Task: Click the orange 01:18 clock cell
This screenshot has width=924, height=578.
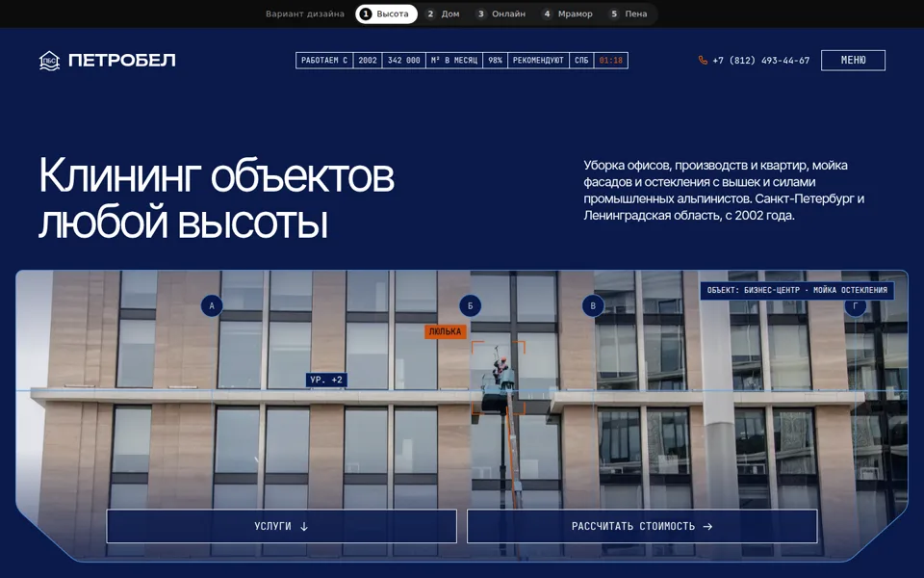Action: 611,60
